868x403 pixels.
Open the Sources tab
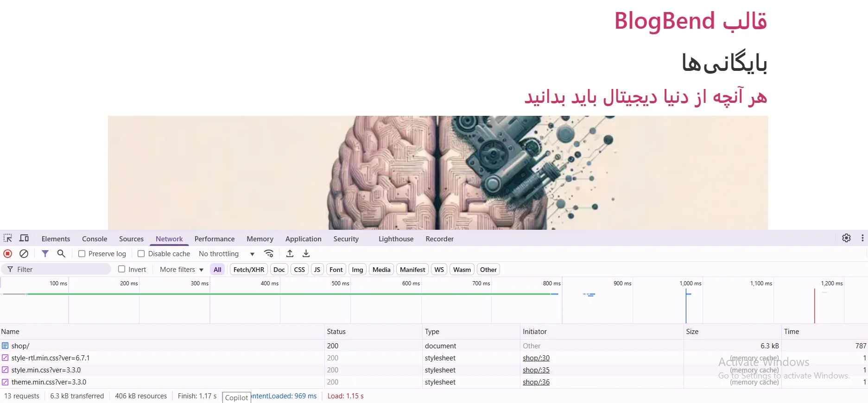coord(131,239)
